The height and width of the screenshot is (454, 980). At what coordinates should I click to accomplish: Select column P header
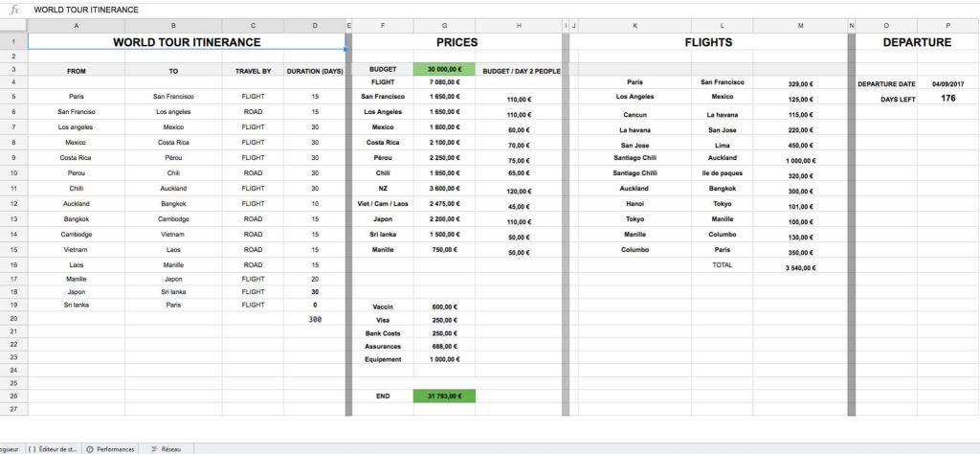click(x=947, y=26)
